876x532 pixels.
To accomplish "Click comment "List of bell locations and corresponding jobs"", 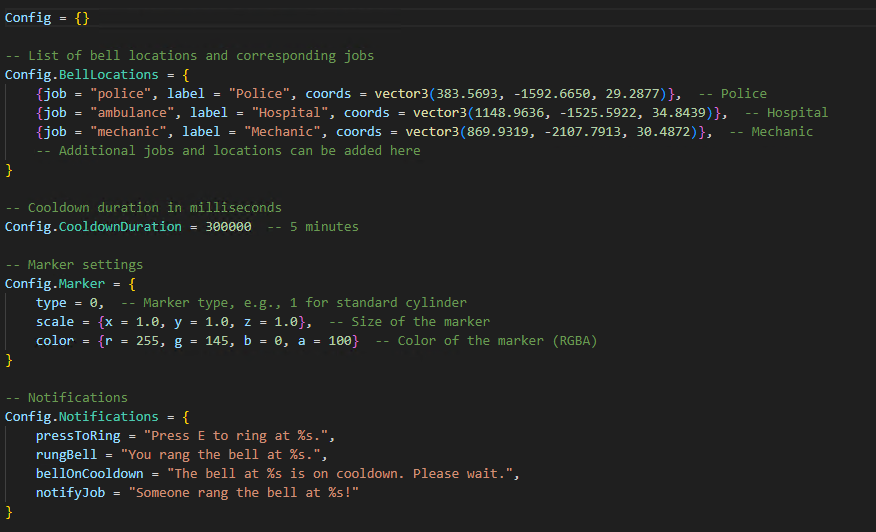I will pos(201,56).
